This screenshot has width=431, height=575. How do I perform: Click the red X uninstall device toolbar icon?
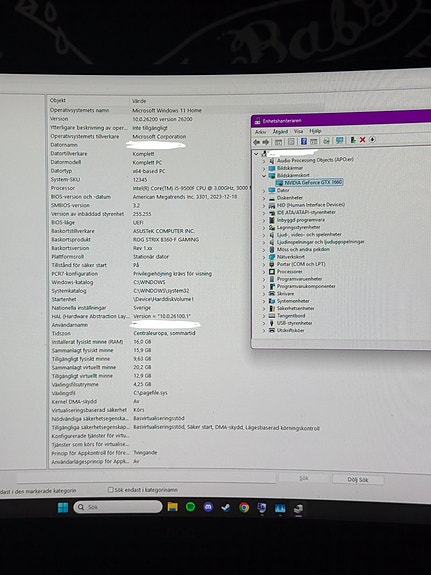pyautogui.click(x=362, y=140)
